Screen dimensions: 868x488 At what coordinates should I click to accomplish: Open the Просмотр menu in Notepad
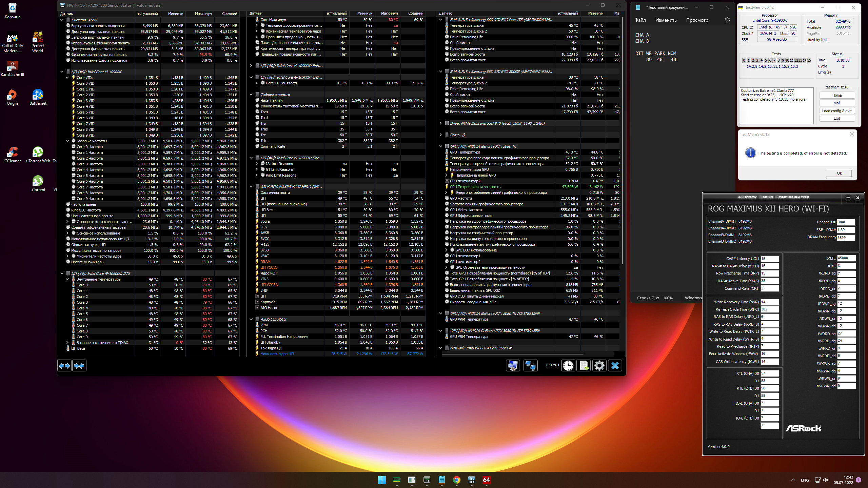pos(697,20)
